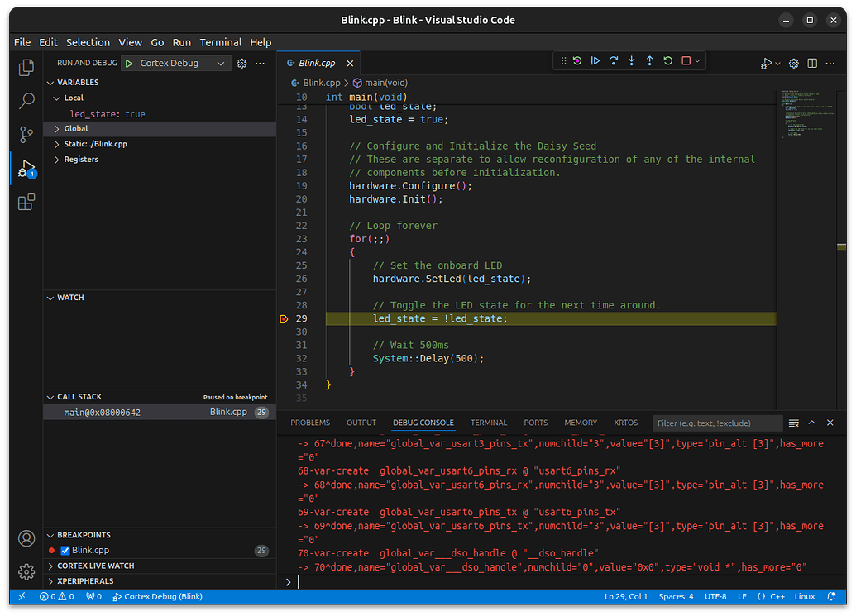Expand the Cortex Live Watch section
The height and width of the screenshot is (616, 856).
tap(95, 566)
